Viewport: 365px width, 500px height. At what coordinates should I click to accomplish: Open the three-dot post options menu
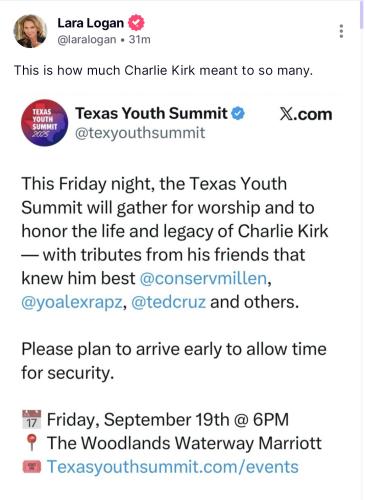(341, 31)
